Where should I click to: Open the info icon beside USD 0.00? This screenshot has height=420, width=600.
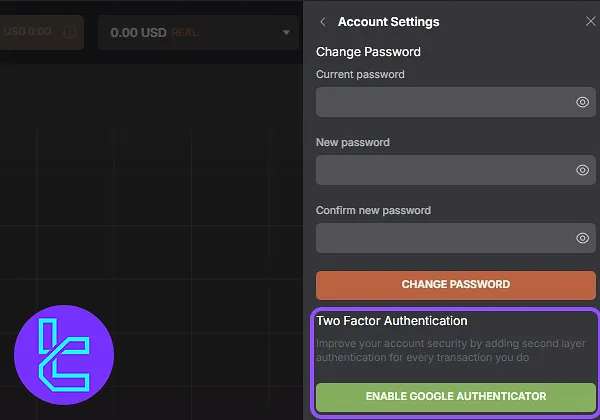70,32
